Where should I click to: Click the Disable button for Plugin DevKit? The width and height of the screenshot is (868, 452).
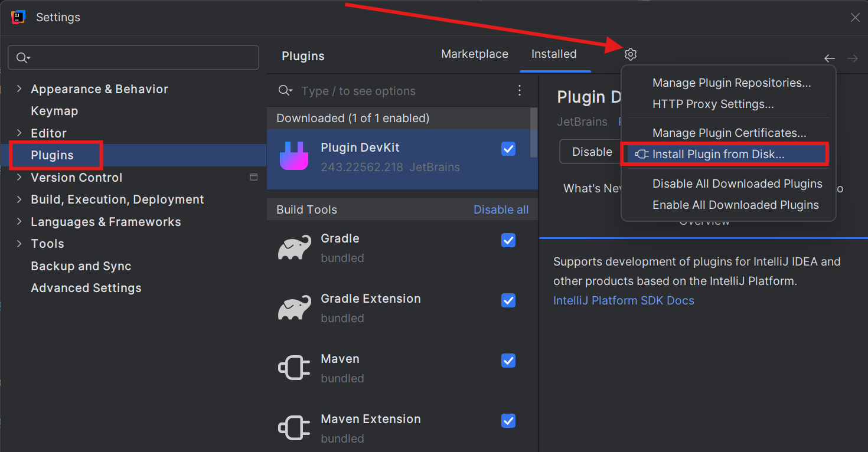(592, 152)
